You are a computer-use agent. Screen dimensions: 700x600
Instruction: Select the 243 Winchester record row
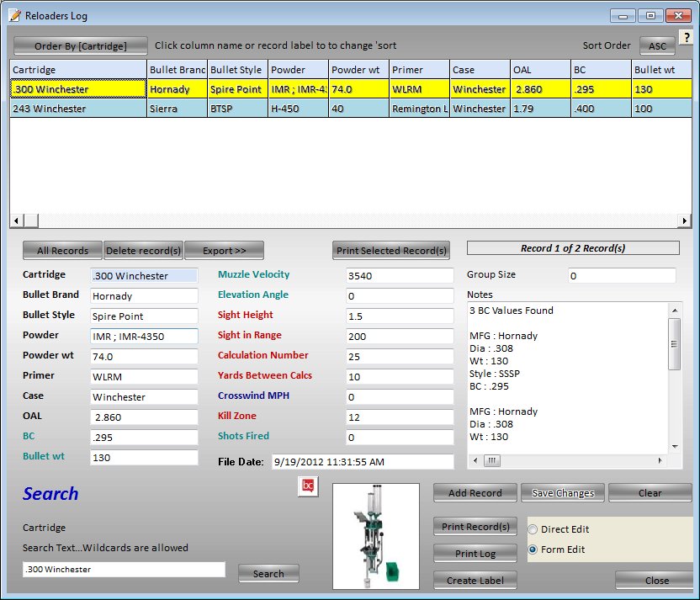pos(77,109)
